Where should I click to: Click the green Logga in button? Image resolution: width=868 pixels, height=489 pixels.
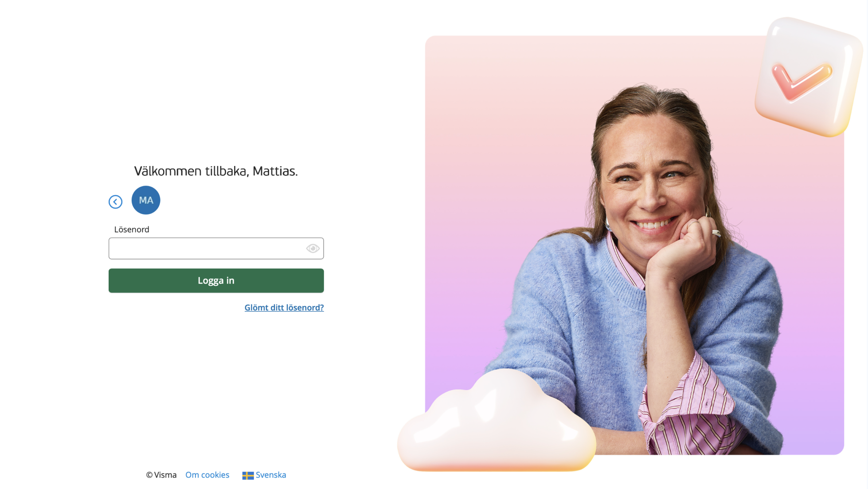[216, 280]
